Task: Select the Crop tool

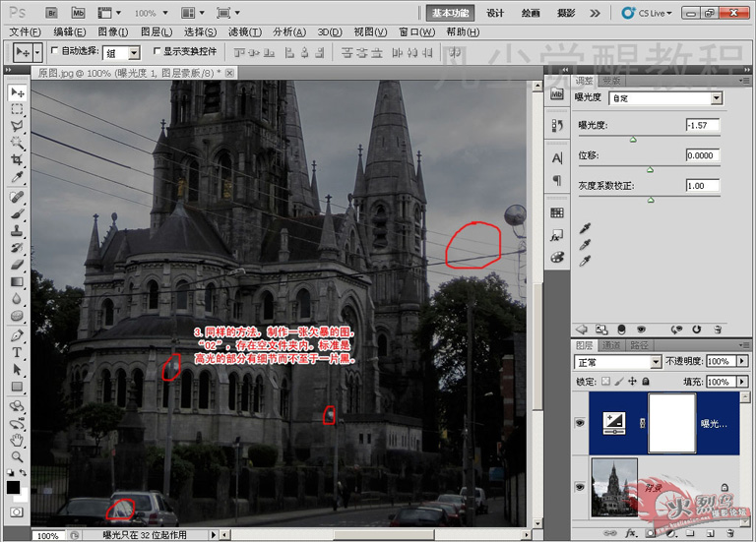Action: (18, 159)
